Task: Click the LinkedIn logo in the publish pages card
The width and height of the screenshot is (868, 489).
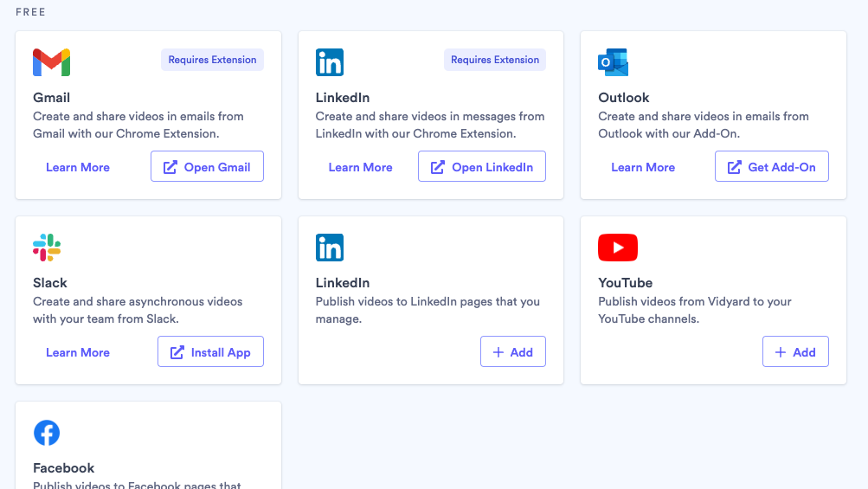Action: coord(330,248)
